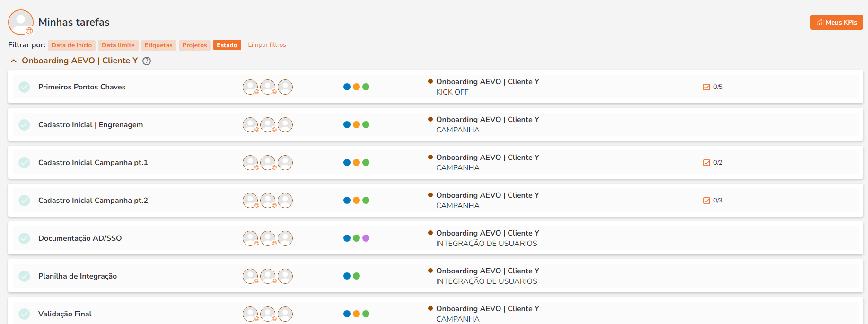
Task: Open INTEGRAÇÃO DE USUARIOS in Documentação AD/SSO row
Action: pos(487,244)
